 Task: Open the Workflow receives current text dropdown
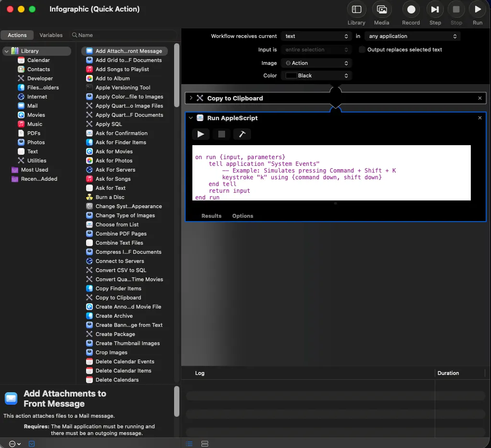pyautogui.click(x=316, y=36)
